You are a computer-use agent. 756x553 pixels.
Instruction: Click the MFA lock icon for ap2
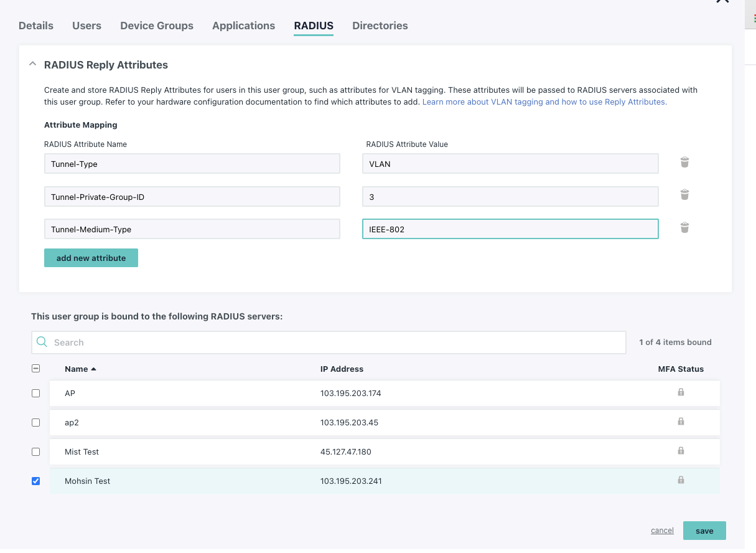tap(681, 422)
